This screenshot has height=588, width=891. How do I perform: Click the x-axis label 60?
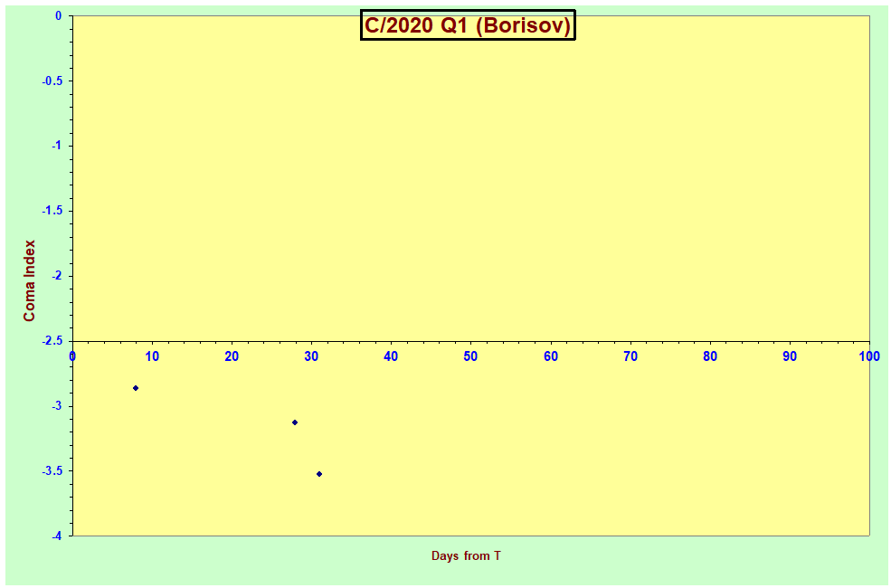click(551, 356)
